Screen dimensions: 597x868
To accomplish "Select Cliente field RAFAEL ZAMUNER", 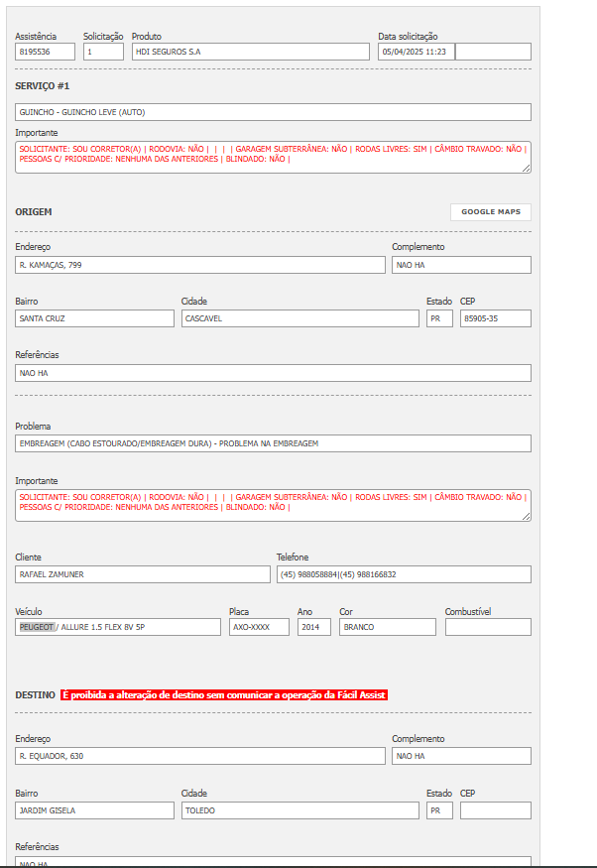I will (x=143, y=574).
